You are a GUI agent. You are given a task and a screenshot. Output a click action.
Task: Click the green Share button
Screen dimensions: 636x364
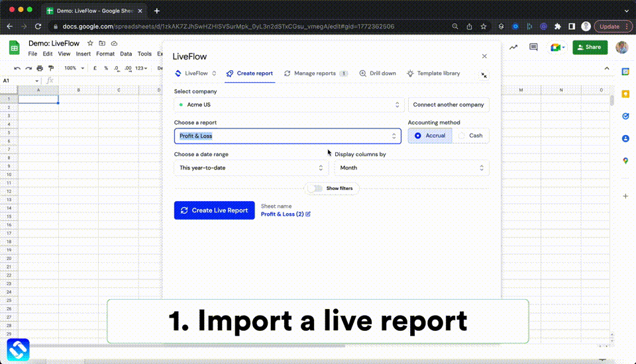pyautogui.click(x=590, y=47)
